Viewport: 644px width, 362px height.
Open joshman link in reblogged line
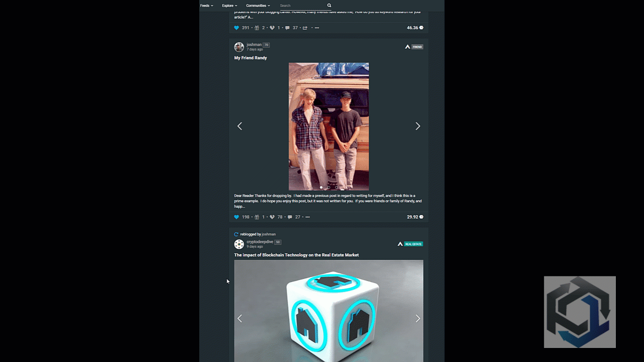pyautogui.click(x=269, y=234)
